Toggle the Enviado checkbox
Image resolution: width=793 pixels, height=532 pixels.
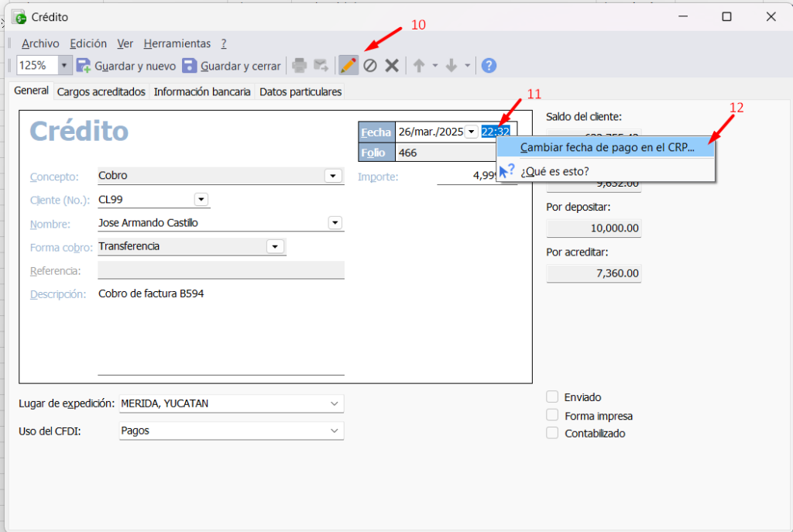(x=552, y=396)
